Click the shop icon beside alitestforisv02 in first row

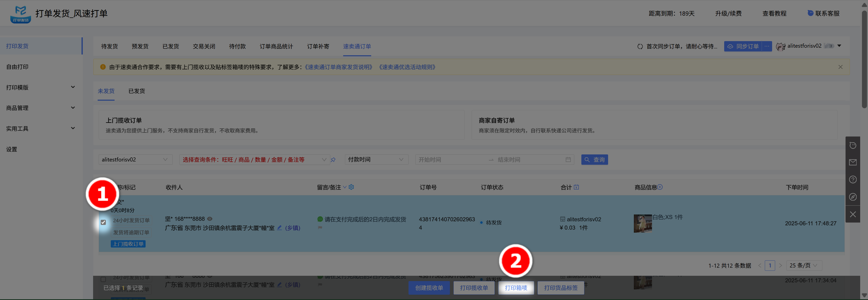pyautogui.click(x=562, y=219)
